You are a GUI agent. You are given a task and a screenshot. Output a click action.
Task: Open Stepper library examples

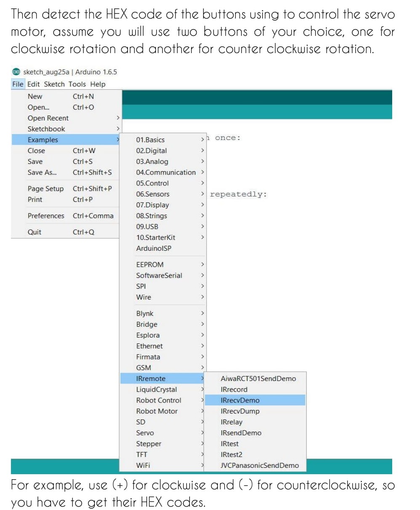pos(163,444)
